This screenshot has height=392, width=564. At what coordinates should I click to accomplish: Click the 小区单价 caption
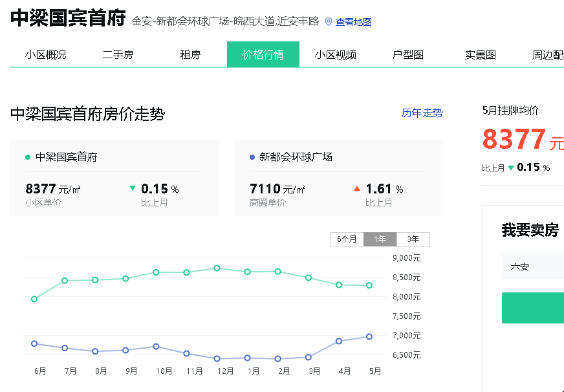[x=43, y=203]
